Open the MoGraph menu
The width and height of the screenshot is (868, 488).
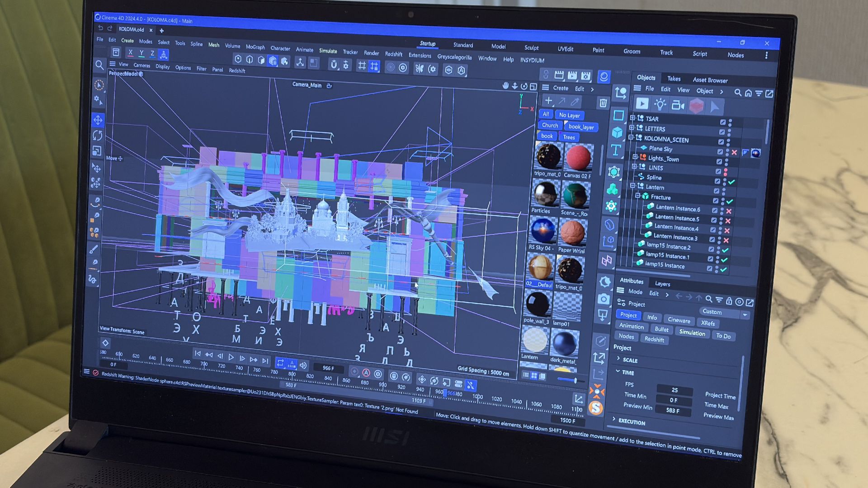coord(255,47)
